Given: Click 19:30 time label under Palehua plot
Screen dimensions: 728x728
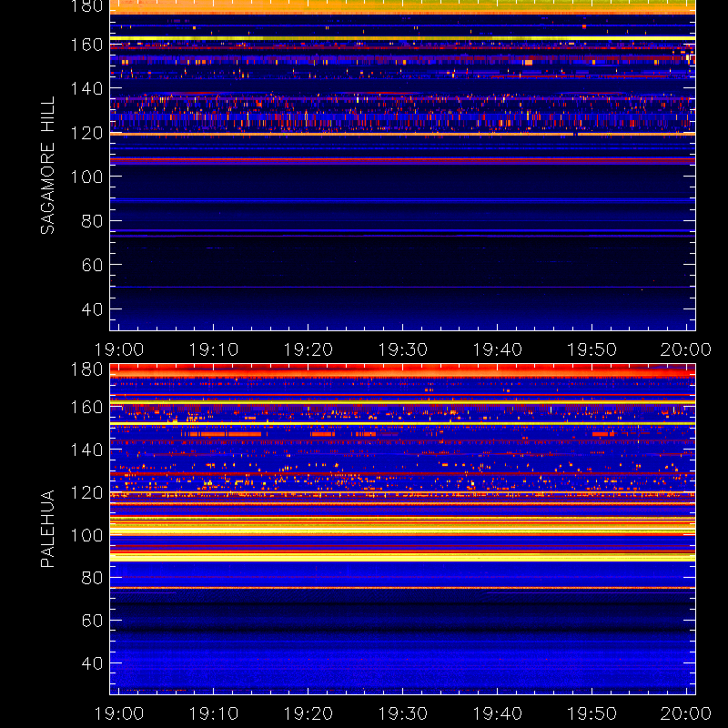Looking at the screenshot, I should pos(402,713).
